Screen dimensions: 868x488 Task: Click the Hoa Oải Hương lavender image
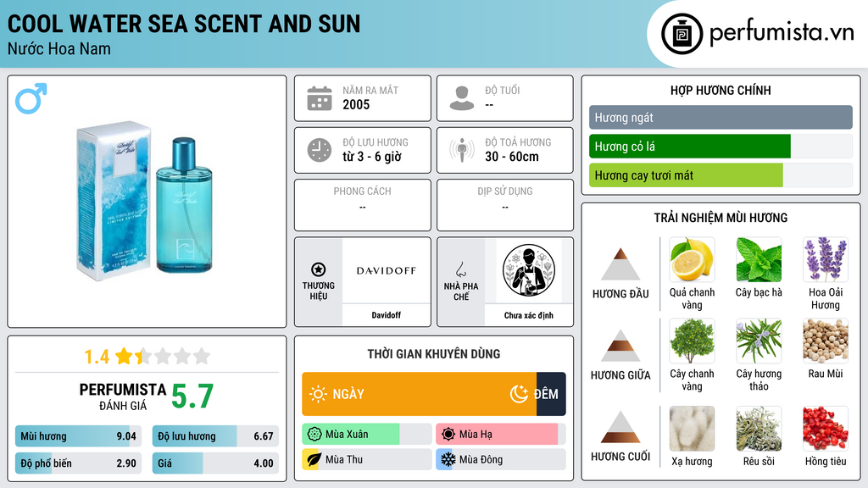point(826,259)
